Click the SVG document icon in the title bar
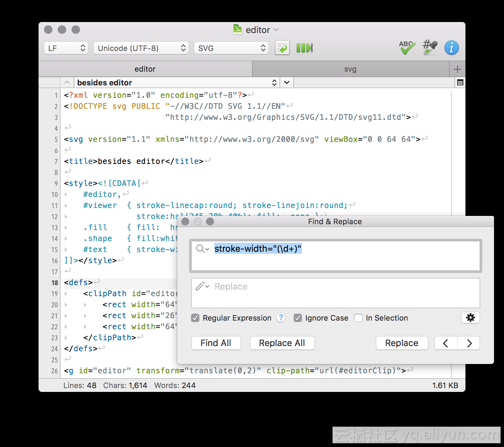 click(237, 30)
